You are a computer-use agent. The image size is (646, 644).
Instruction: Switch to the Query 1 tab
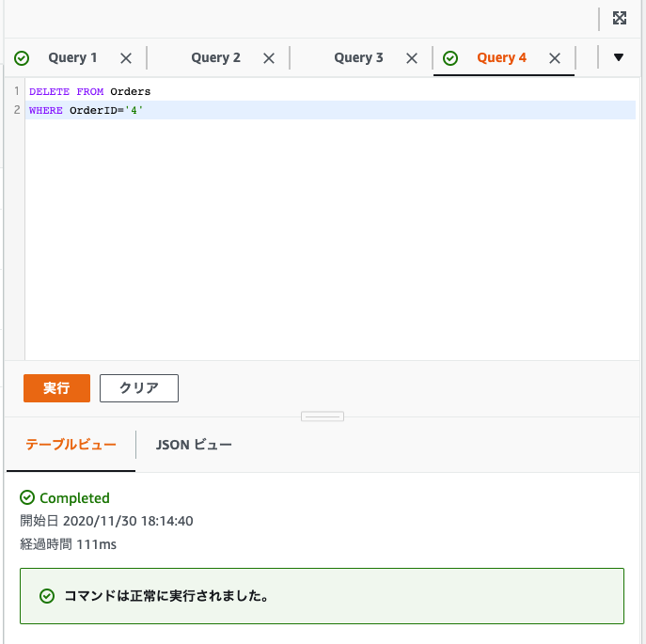pos(73,58)
